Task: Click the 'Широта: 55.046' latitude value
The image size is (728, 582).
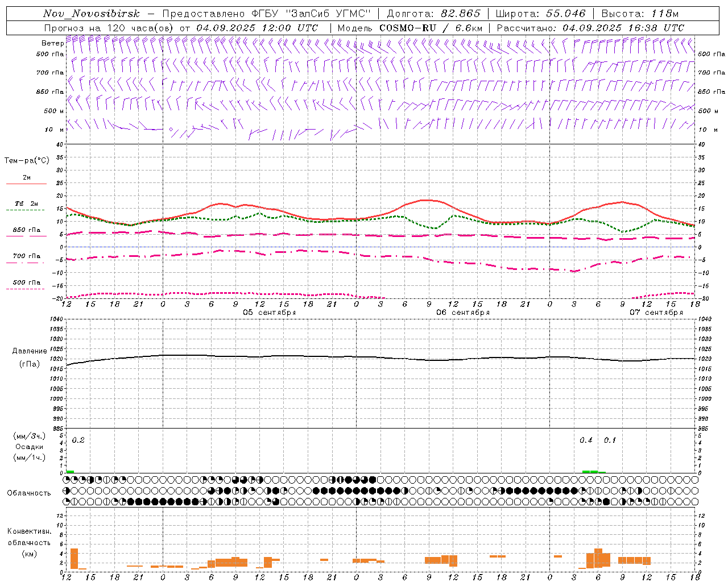Action: (540, 14)
